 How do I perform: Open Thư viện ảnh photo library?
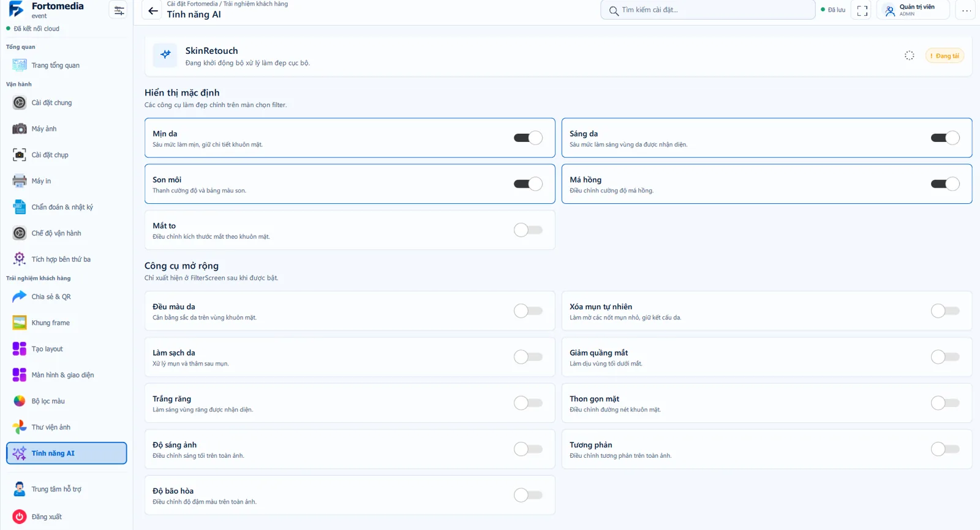pyautogui.click(x=66, y=427)
